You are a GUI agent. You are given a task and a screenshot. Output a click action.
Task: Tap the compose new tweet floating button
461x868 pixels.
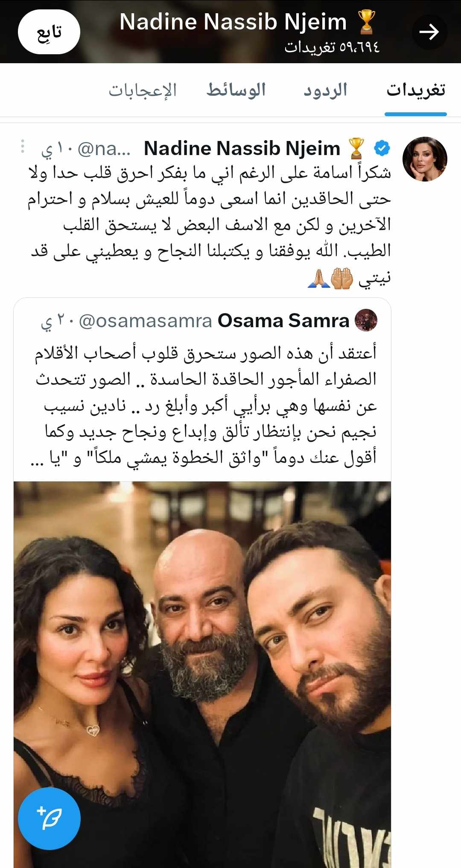pyautogui.click(x=49, y=818)
